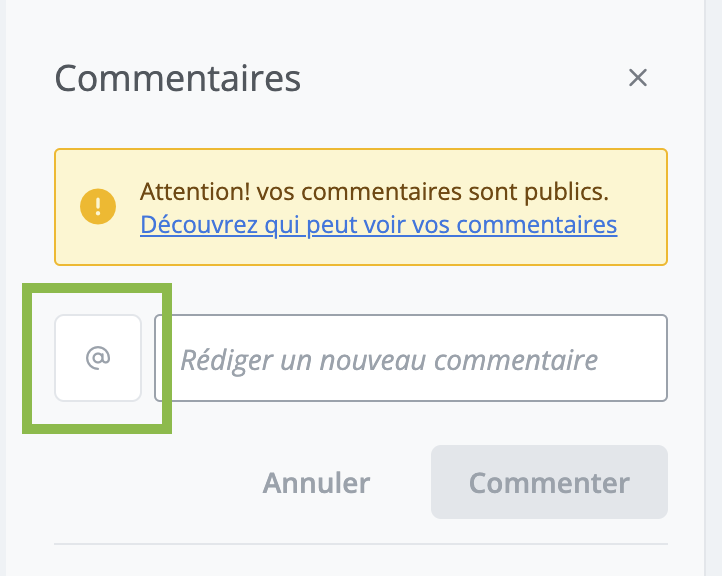This screenshot has width=722, height=576.
Task: Close the Commentaires panel
Action: tap(638, 78)
